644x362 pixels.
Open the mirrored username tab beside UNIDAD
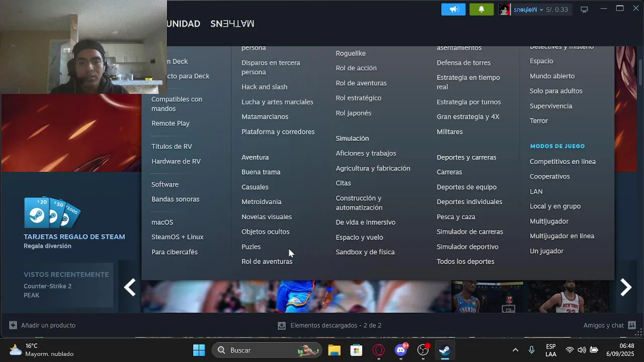(x=232, y=24)
